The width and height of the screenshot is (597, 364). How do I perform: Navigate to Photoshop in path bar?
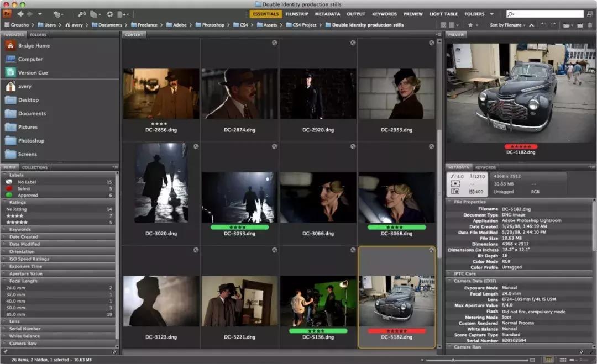click(213, 25)
